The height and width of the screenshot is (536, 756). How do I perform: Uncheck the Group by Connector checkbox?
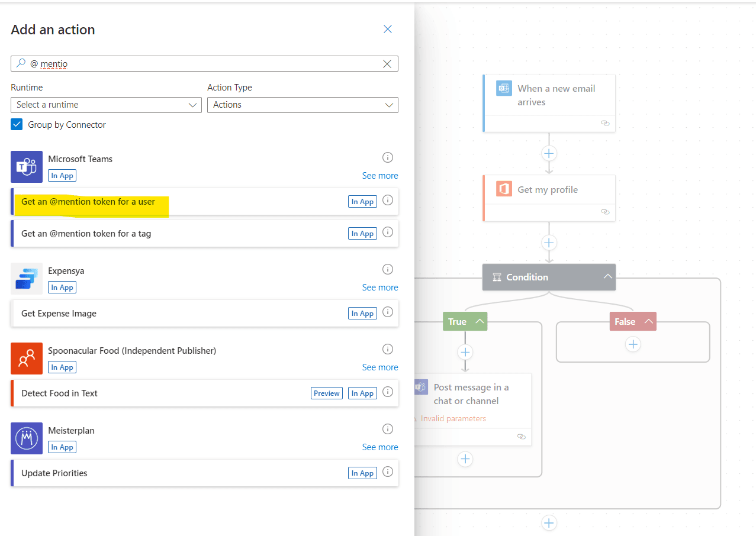[x=17, y=125]
